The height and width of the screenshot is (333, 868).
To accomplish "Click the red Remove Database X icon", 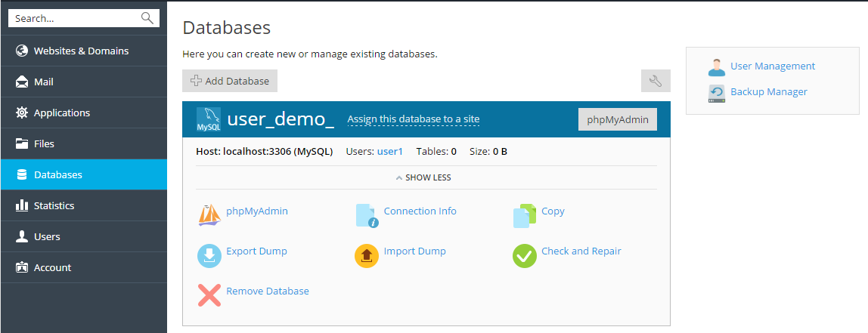I will click(x=209, y=294).
